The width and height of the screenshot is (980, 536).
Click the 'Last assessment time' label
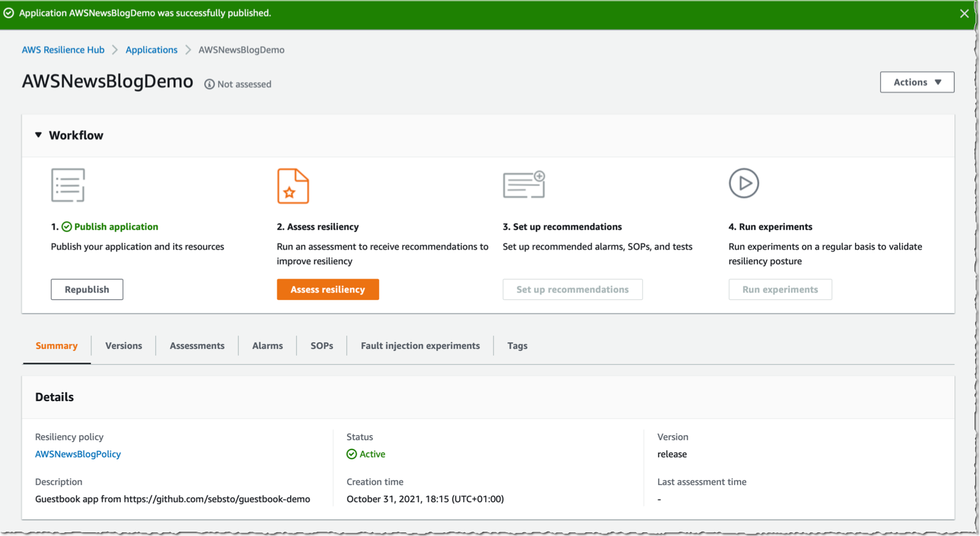[x=702, y=482]
